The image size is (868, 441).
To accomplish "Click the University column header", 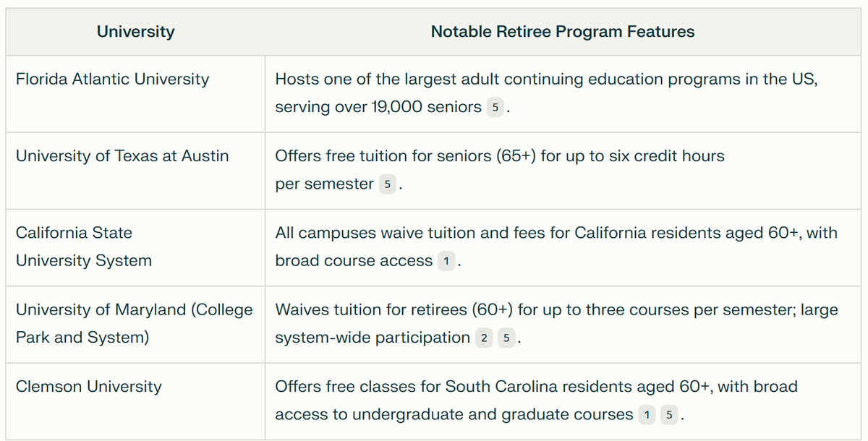I will pyautogui.click(x=135, y=32).
